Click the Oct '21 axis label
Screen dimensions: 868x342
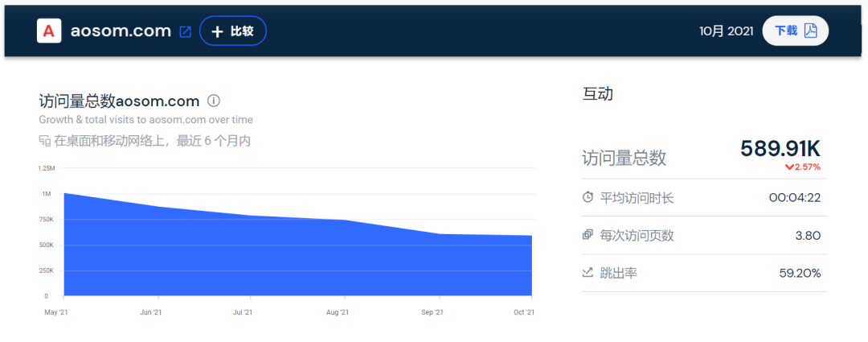(x=524, y=312)
